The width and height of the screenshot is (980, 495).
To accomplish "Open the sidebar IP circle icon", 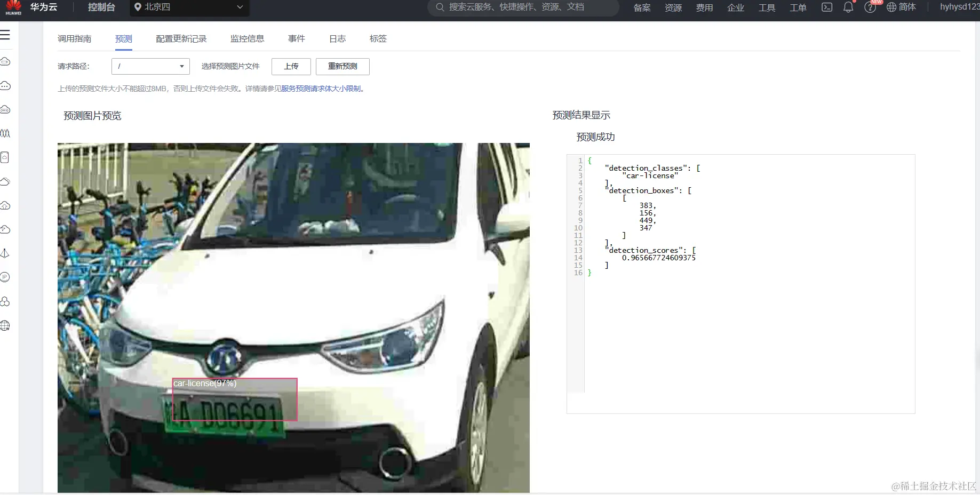I will (5, 277).
